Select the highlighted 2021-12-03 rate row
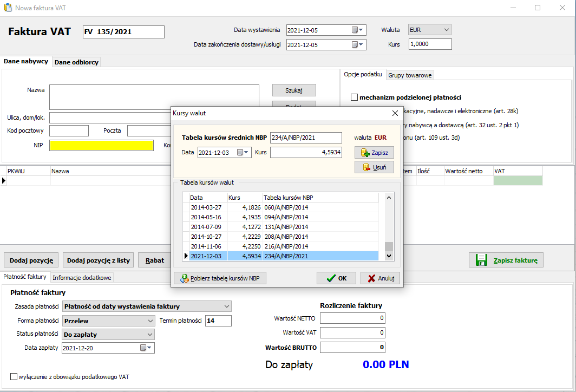576x392 pixels. pos(281,256)
